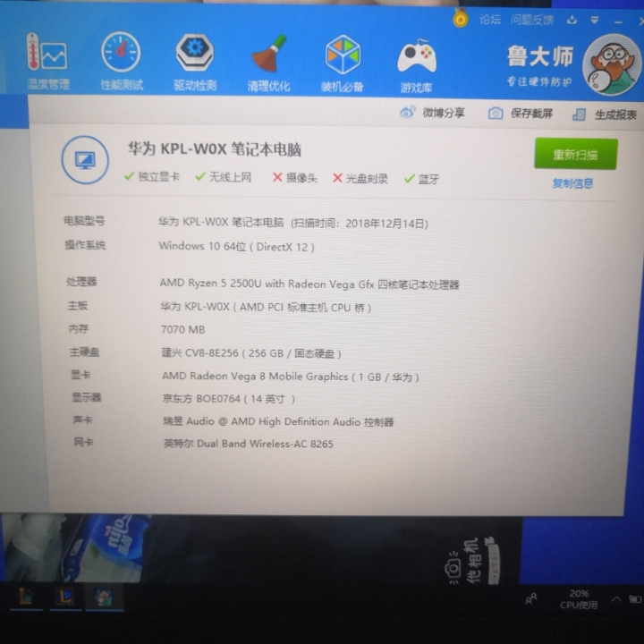Open 驱动检测 driver detection
644x644 pixels.
[x=195, y=63]
